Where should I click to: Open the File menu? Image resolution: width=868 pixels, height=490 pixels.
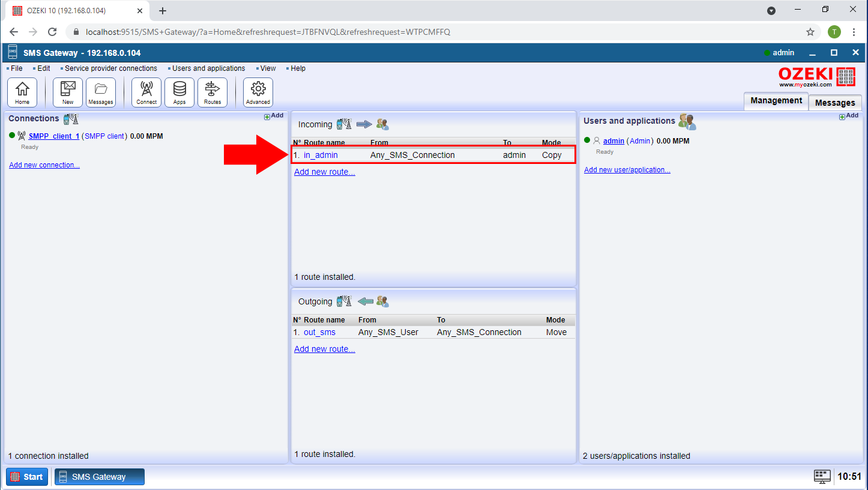(x=16, y=68)
